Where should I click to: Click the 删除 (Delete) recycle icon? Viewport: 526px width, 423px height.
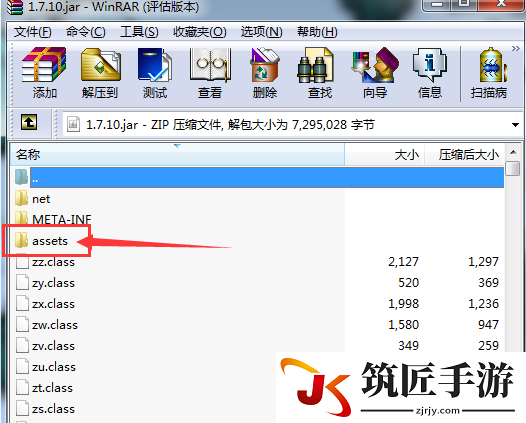[x=265, y=73]
